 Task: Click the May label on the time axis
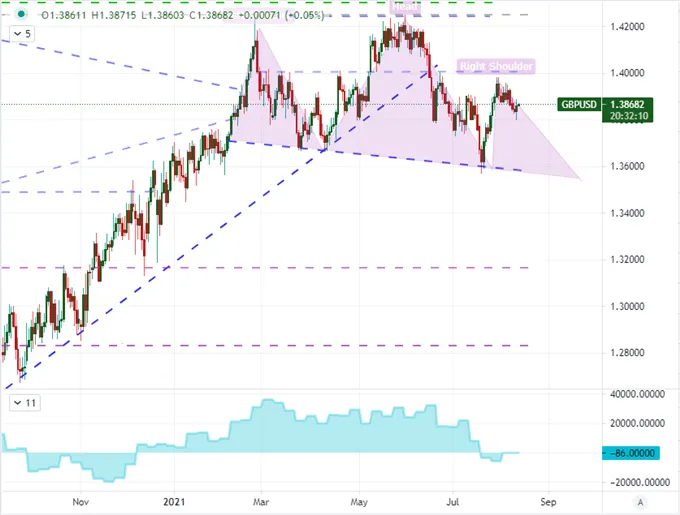[x=359, y=502]
